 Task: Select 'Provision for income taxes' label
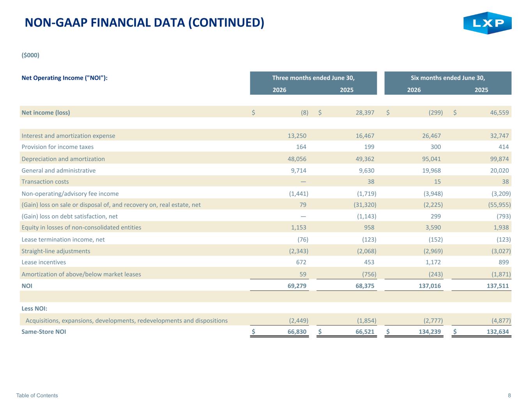click(x=58, y=147)
